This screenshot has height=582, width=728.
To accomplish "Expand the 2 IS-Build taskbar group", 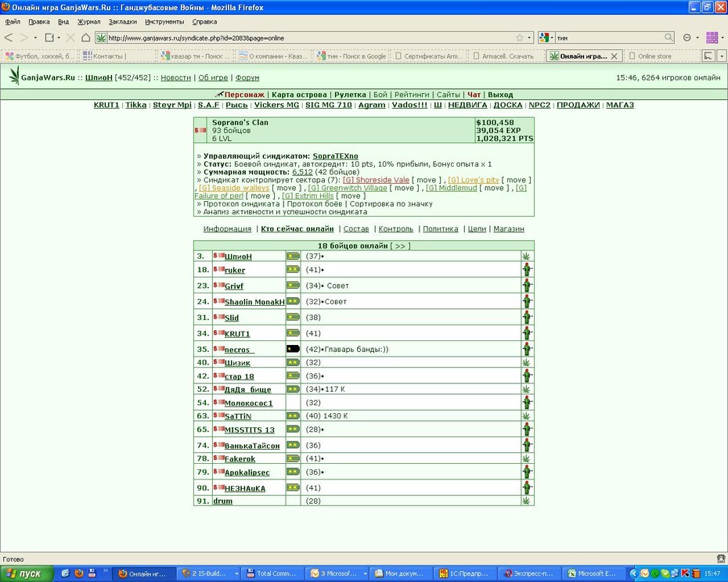I will (x=236, y=573).
